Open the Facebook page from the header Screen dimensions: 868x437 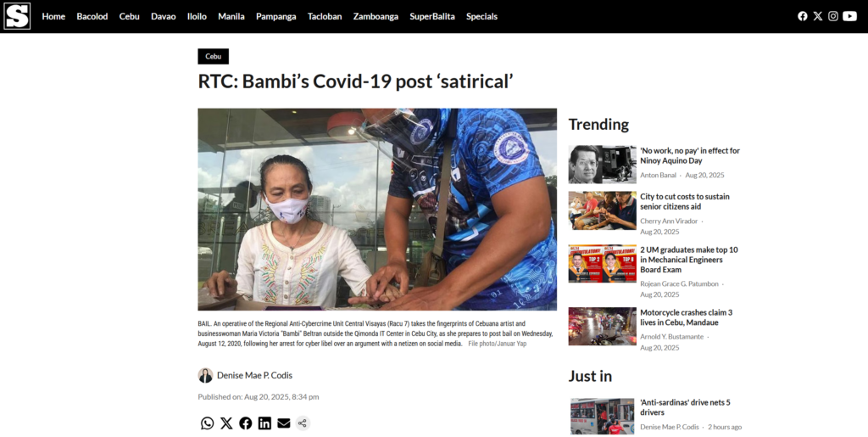click(x=802, y=16)
